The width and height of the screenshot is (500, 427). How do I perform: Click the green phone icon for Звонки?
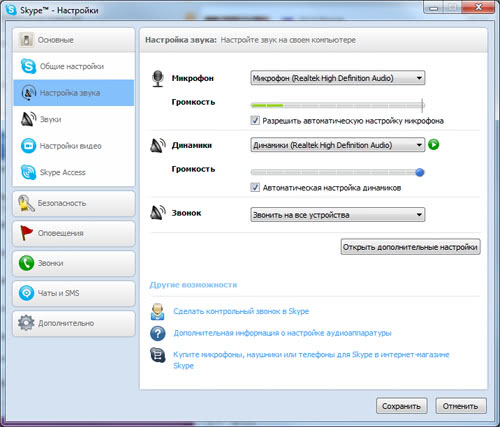coord(26,263)
